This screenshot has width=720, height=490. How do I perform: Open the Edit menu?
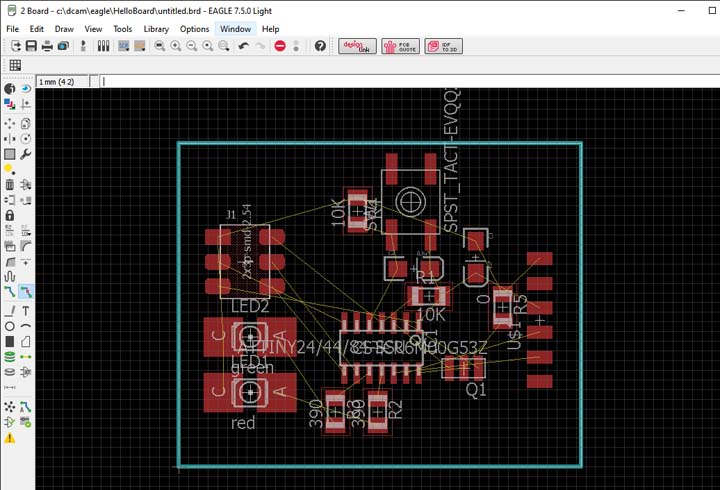point(36,29)
